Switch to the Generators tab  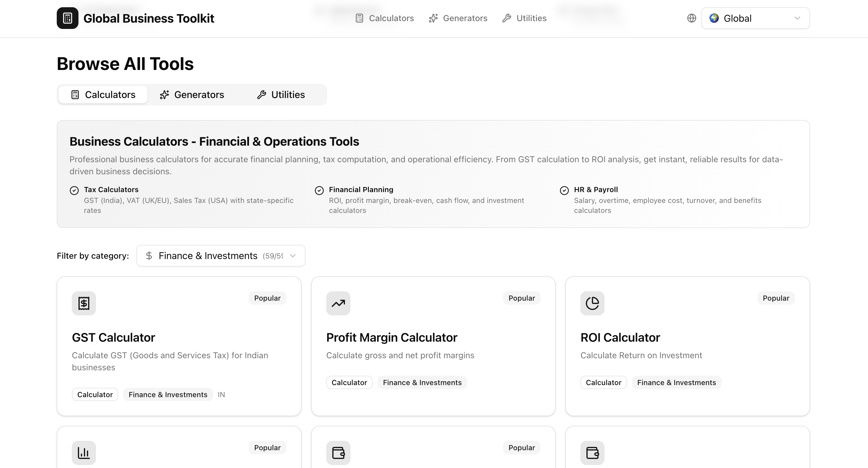pyautogui.click(x=192, y=95)
